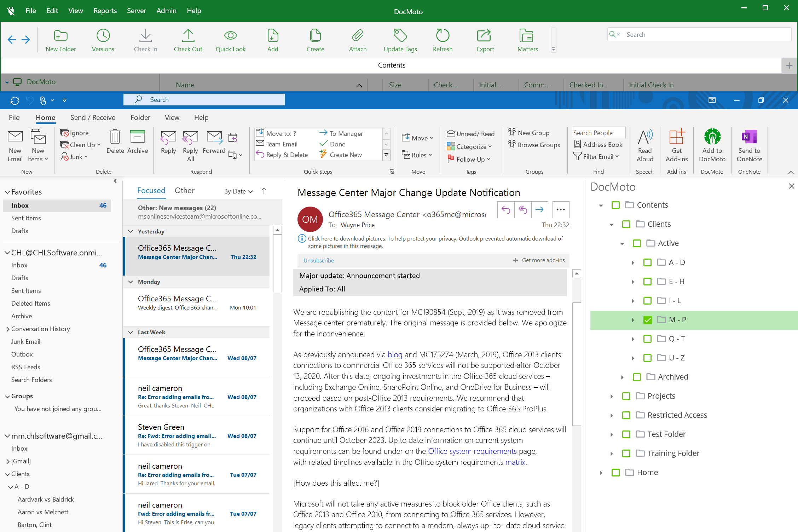Check the Q - T folder checkbox
798x532 pixels.
pos(647,339)
